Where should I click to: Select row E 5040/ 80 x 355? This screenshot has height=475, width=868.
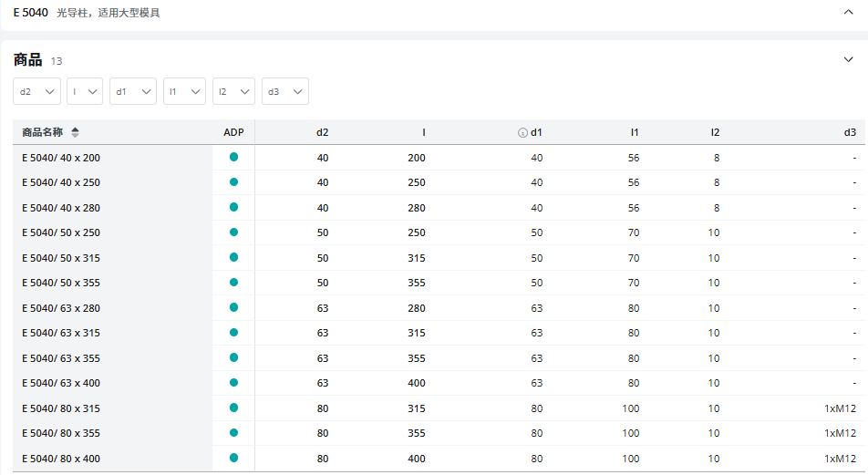[439, 433]
